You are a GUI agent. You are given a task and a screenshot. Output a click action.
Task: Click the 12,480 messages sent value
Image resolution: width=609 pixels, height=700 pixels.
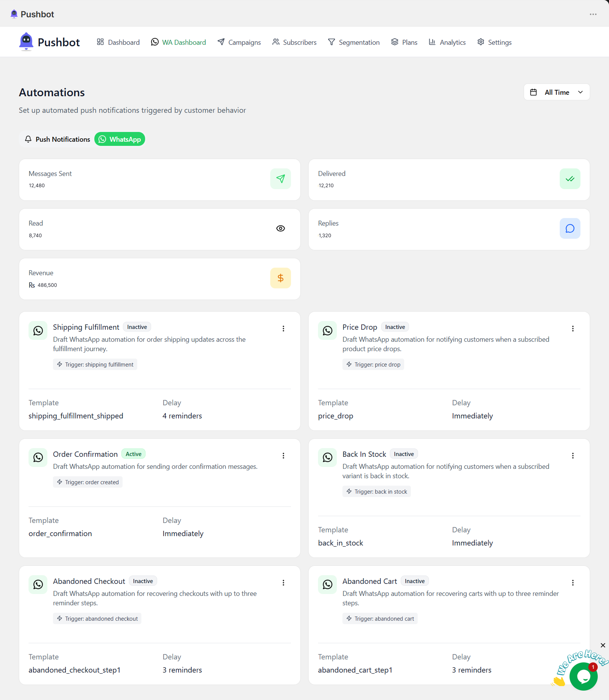pos(37,185)
